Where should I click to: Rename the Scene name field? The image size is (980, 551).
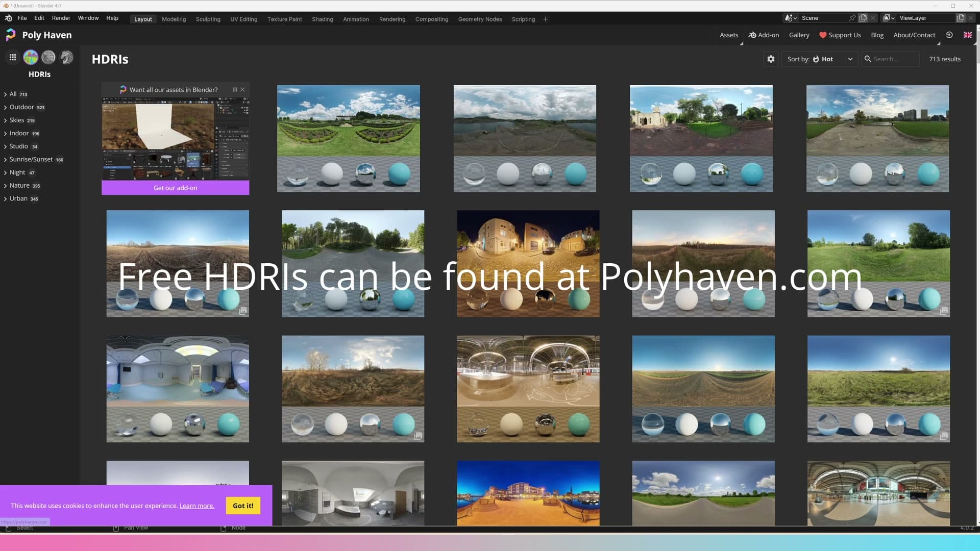(823, 18)
